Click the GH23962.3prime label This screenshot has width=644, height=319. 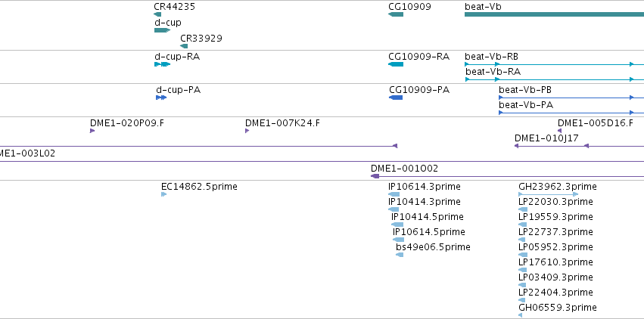pyautogui.click(x=557, y=187)
